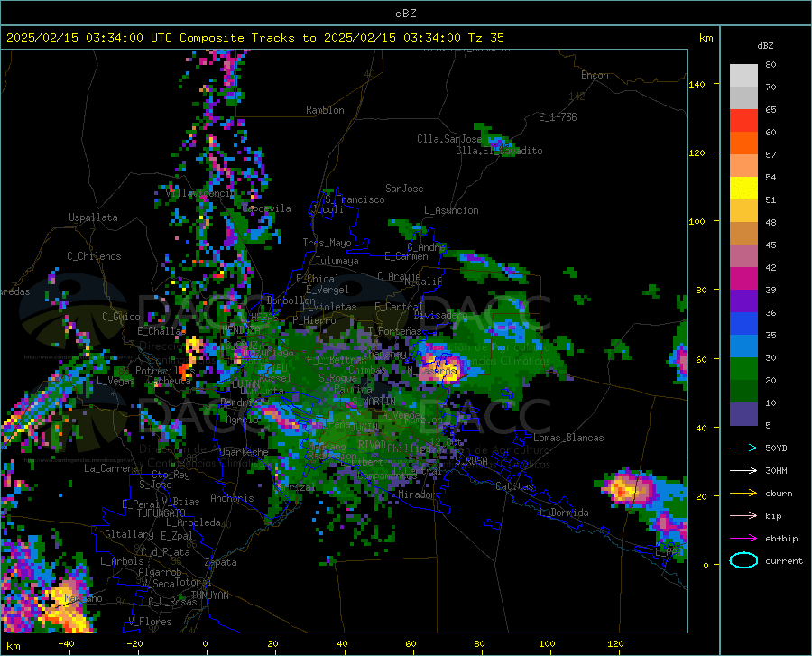Click the 'E_1-736' map label

pos(558,117)
